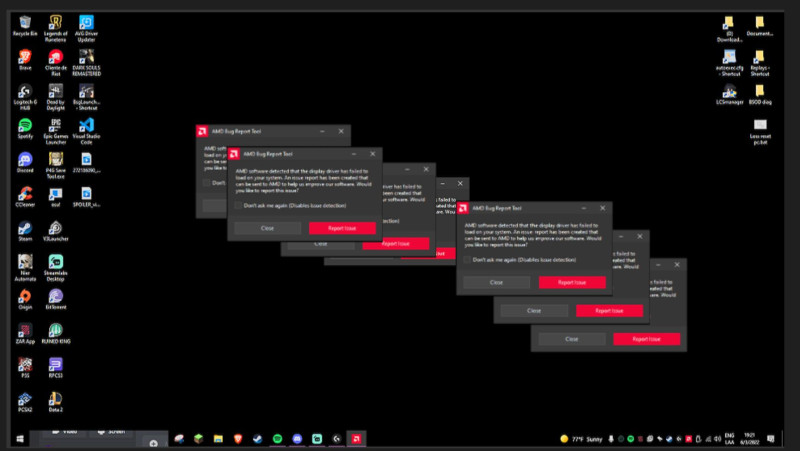Viewport: 800px width, 451px height.
Task: Click the Discord taskbar icon
Action: point(297,439)
